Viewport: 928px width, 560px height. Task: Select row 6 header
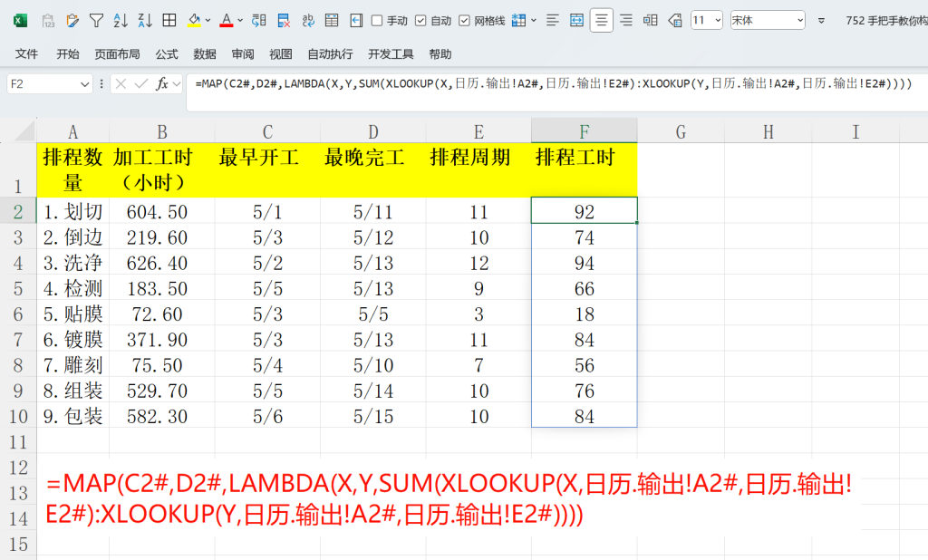18,314
